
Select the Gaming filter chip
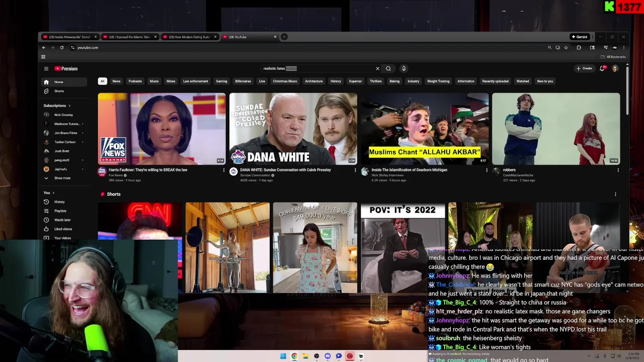pos(221,81)
